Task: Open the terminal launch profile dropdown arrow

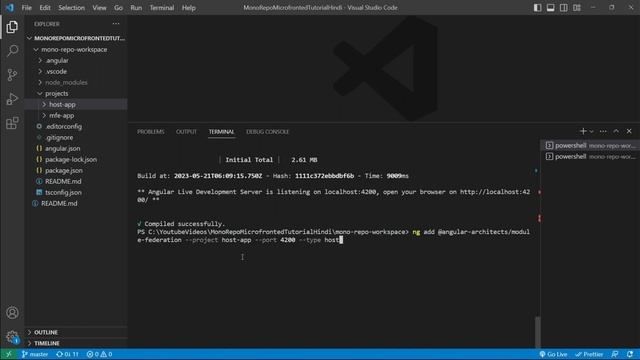Action: (591, 131)
